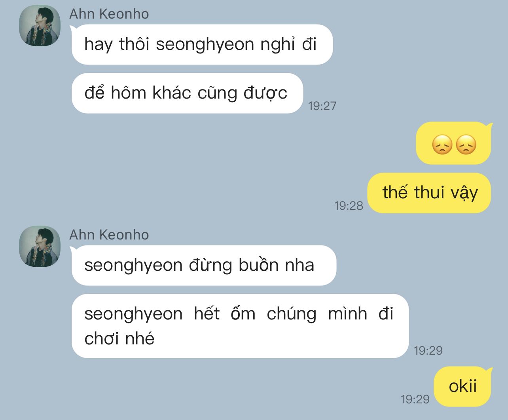Select the 'thế thui vậy' message bubble
The image size is (508, 420).
[x=429, y=193]
